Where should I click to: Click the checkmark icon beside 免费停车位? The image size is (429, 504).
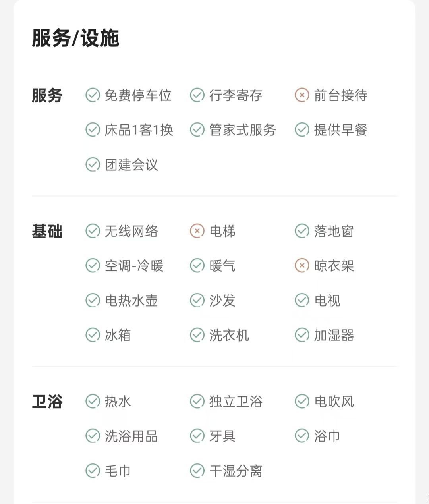click(x=93, y=95)
